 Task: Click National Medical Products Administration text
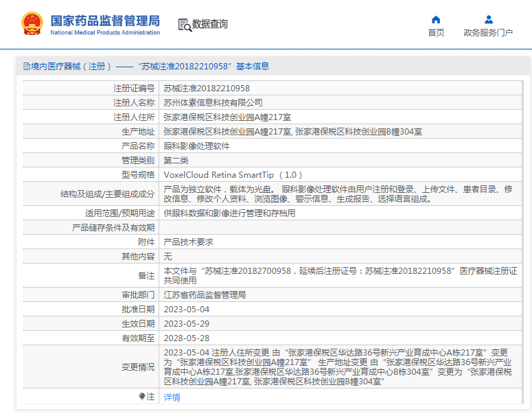(x=105, y=32)
